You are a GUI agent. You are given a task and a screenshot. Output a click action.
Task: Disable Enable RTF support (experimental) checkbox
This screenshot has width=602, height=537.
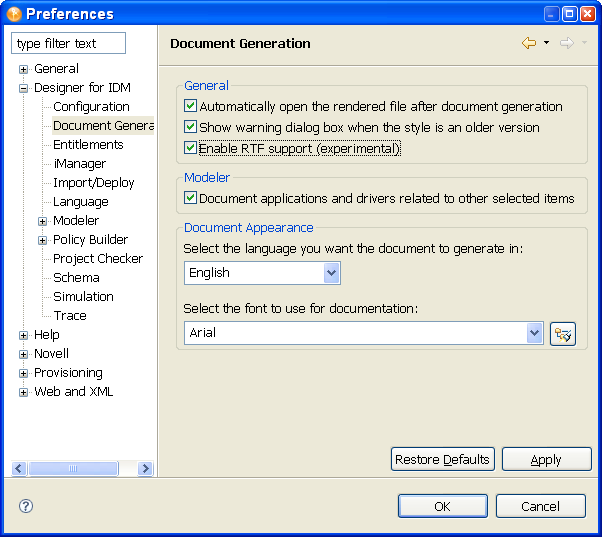click(x=190, y=148)
